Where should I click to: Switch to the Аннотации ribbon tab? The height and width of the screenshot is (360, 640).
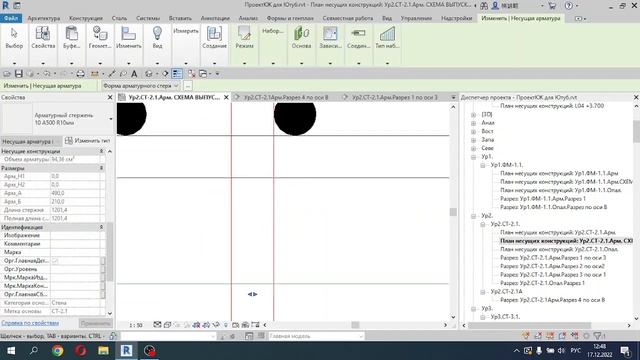click(215, 18)
